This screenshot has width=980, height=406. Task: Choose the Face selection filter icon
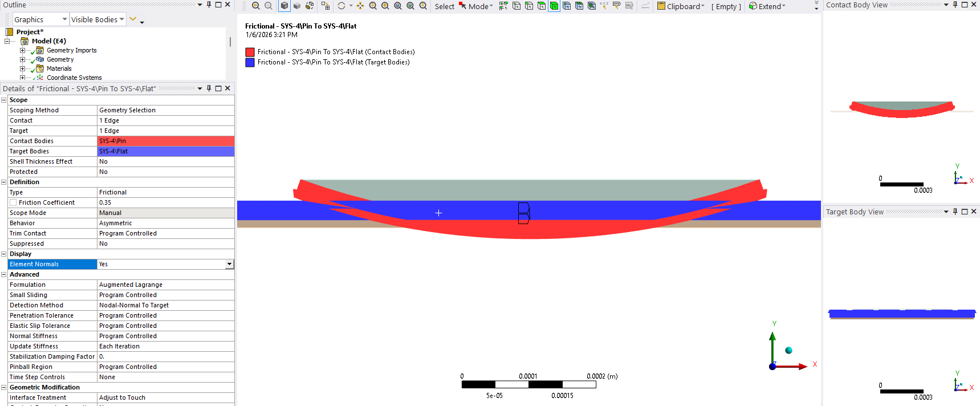542,6
